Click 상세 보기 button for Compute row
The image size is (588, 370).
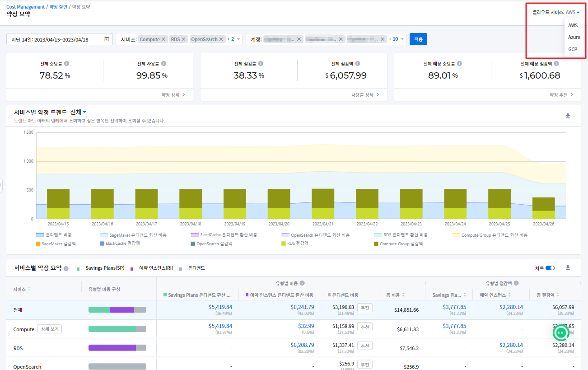(50, 329)
